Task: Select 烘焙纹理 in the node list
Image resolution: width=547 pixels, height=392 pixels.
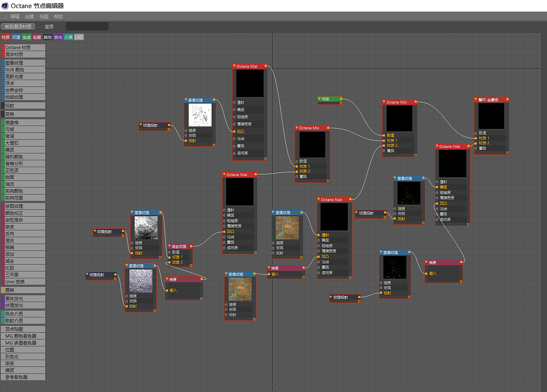Action: [23, 97]
